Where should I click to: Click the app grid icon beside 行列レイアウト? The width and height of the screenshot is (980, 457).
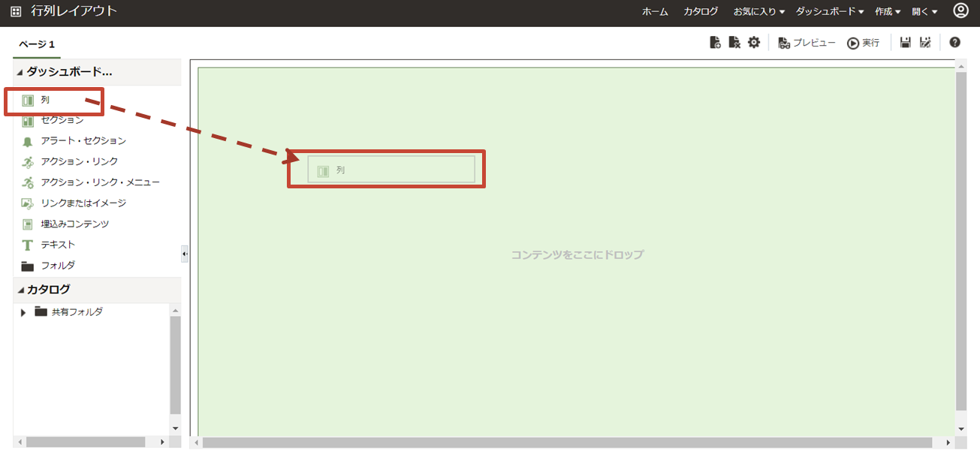(x=16, y=11)
